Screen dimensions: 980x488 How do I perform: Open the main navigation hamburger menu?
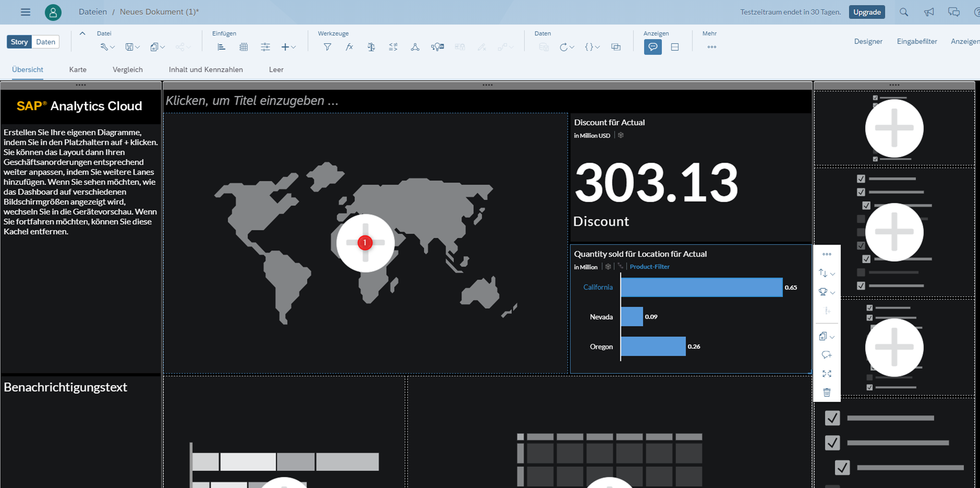pyautogui.click(x=26, y=12)
